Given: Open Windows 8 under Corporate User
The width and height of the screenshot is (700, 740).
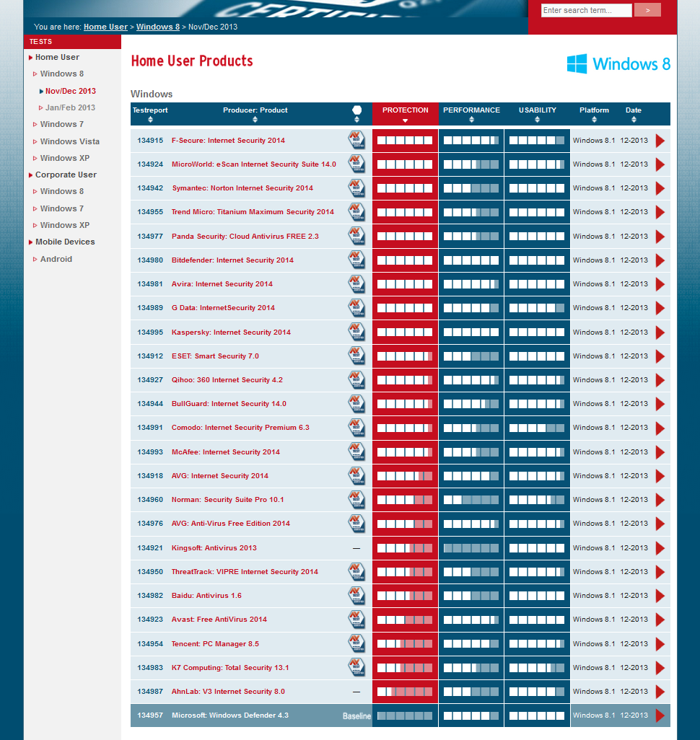Looking at the screenshot, I should (x=62, y=191).
